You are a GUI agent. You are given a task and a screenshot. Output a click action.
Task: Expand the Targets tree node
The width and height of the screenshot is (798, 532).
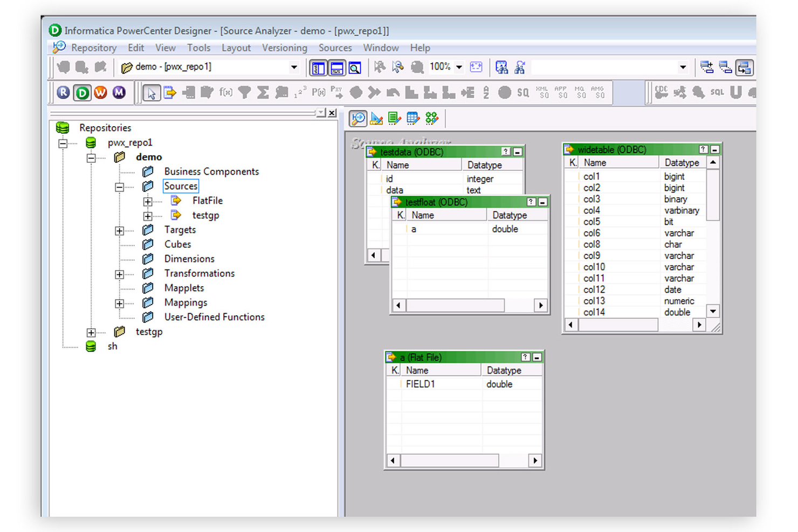coord(120,231)
